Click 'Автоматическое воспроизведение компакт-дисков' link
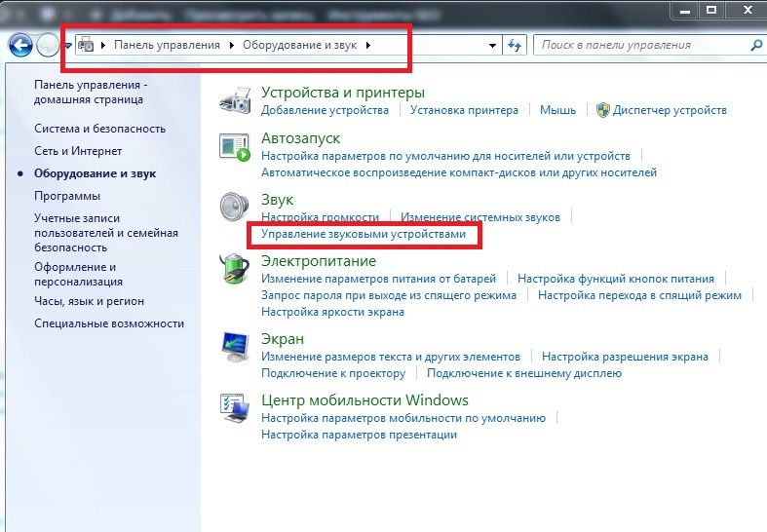 pyautogui.click(x=459, y=172)
